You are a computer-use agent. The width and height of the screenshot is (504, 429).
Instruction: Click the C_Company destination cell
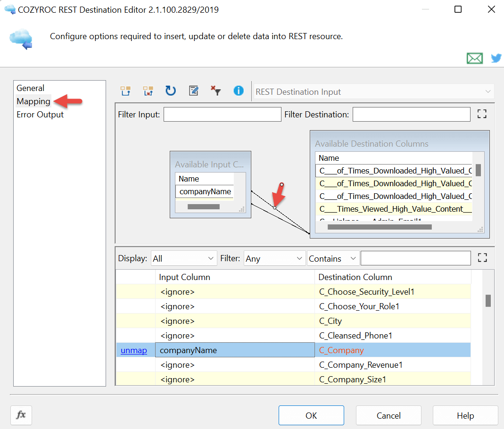pos(393,350)
